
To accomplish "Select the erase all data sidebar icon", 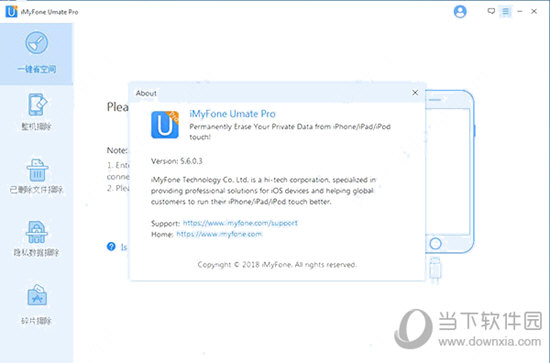I will 37,105.
